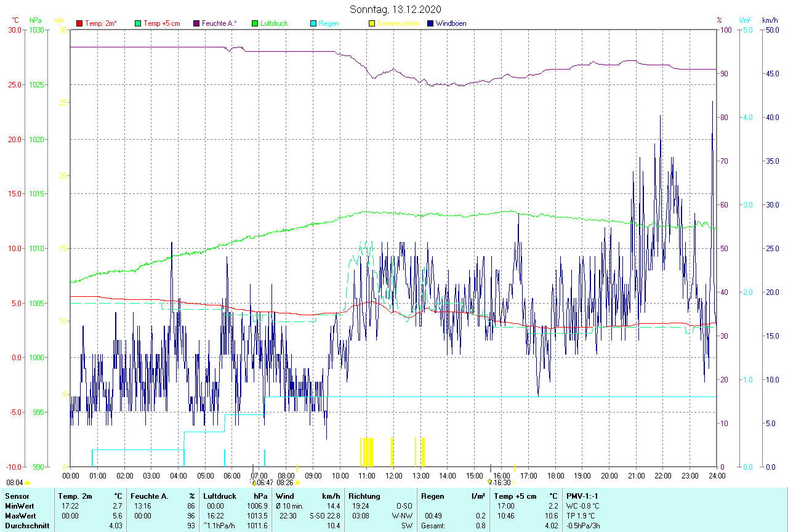
Task: Click the 24:00 label on the time axis
Action: [x=717, y=475]
